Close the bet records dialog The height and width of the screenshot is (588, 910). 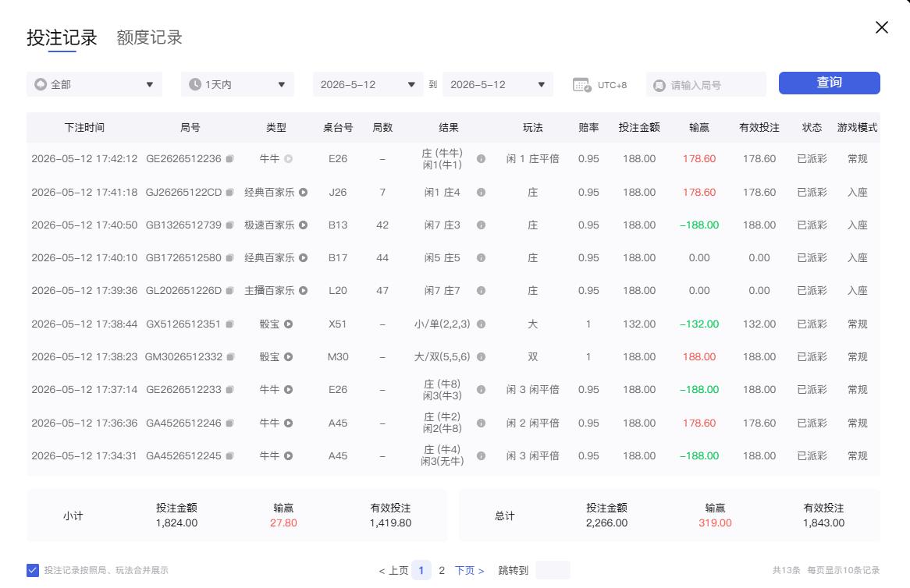point(882,27)
